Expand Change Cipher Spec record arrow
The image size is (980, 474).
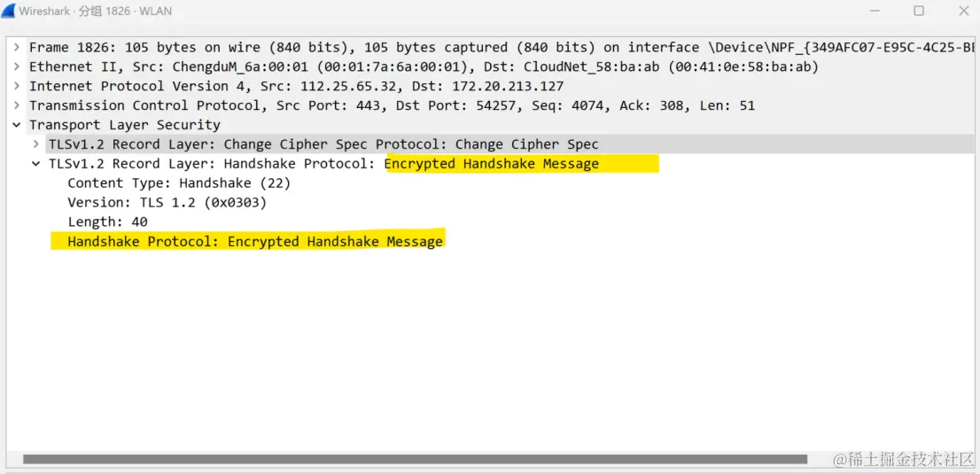[x=37, y=144]
